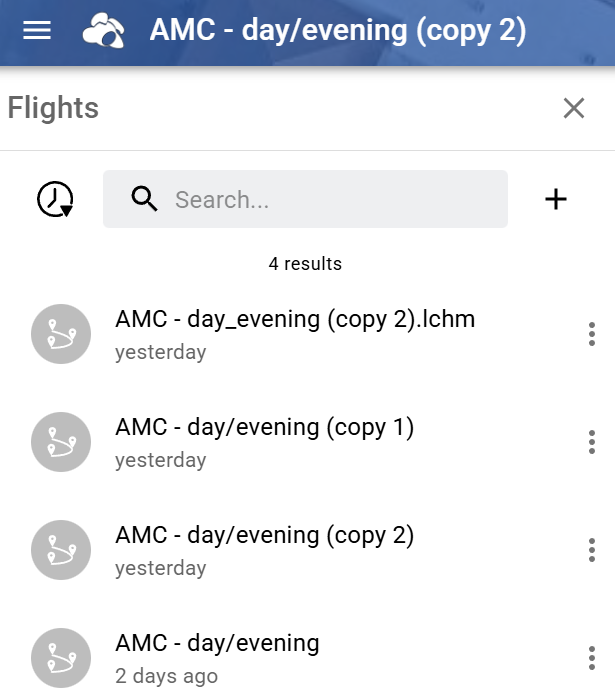Select flight AMC - day/evening (copy 1)
The image size is (615, 698).
(265, 428)
